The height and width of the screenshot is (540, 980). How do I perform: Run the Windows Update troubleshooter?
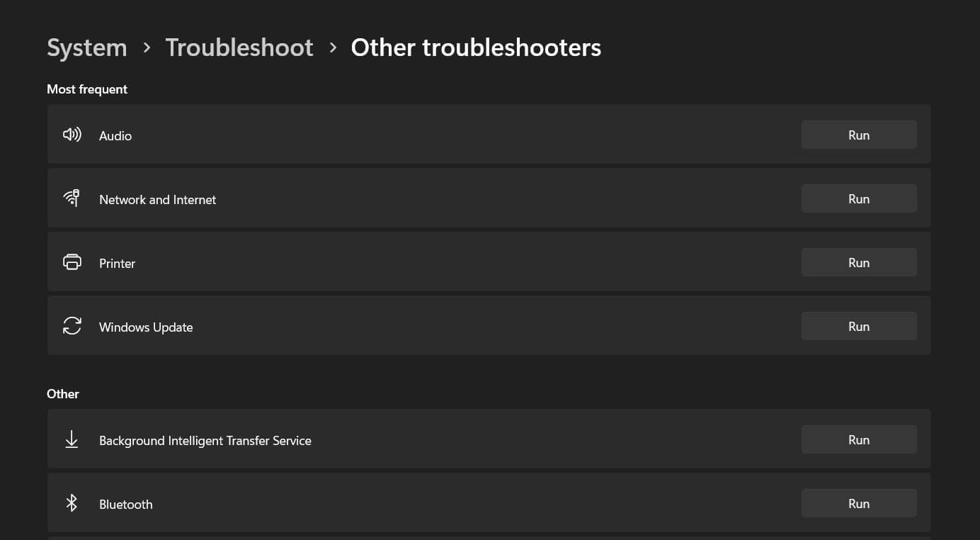pyautogui.click(x=858, y=326)
